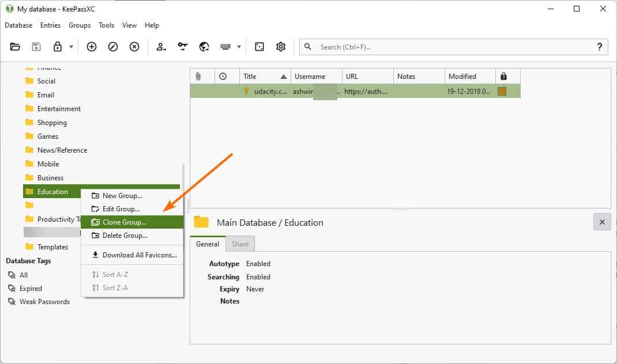Open the Groups menu
Image resolution: width=617 pixels, height=364 pixels.
80,25
